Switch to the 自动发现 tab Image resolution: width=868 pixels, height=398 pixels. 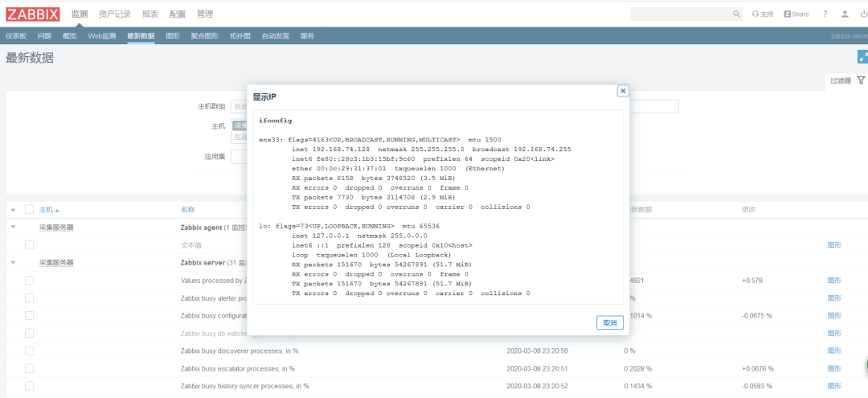coord(276,36)
